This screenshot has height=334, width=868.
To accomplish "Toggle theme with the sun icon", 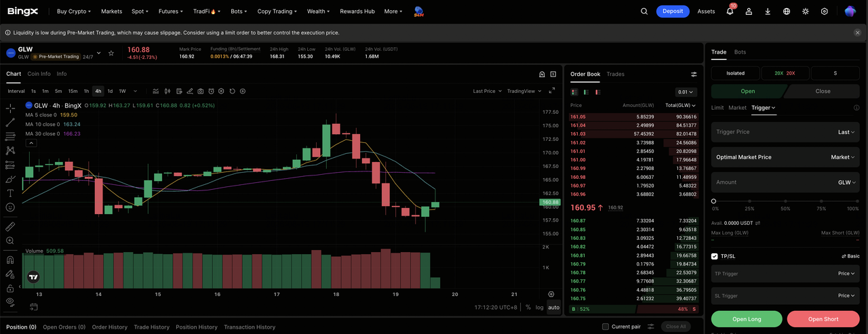I will click(806, 12).
